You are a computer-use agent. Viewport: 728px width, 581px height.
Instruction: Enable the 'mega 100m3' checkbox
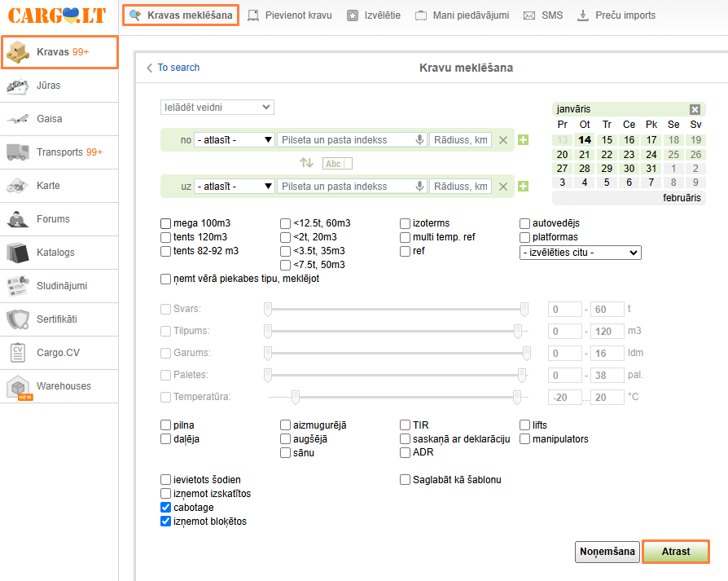point(166,223)
